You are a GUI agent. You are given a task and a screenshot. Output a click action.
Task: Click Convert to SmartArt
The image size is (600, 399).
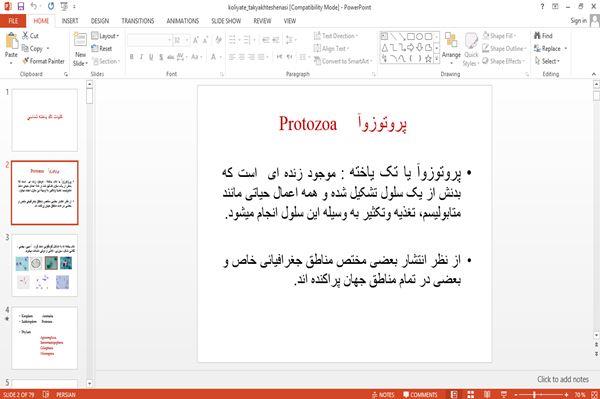[x=342, y=61]
